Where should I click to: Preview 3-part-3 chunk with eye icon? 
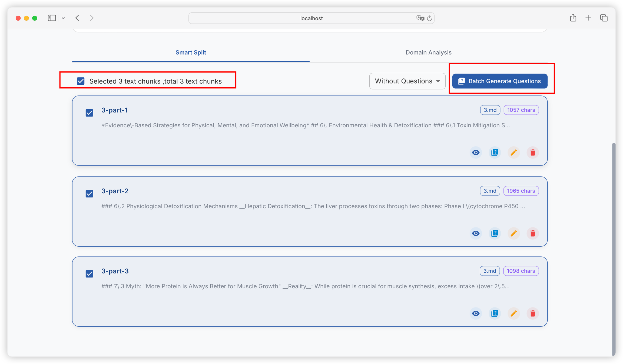(476, 313)
